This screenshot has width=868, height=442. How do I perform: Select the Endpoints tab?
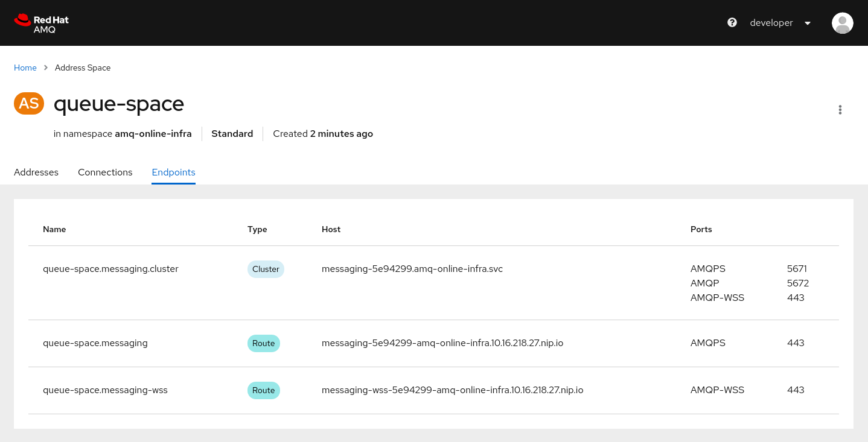[x=173, y=172]
